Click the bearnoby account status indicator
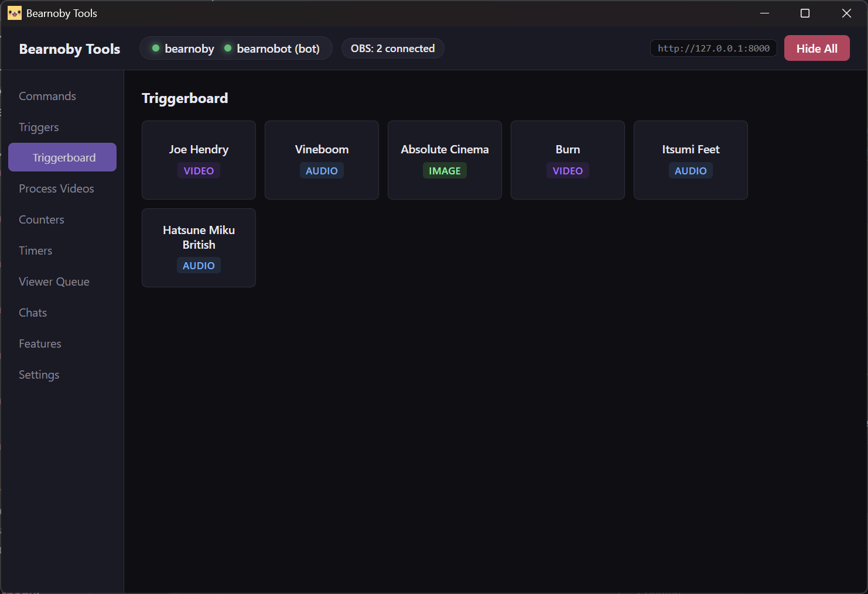The height and width of the screenshot is (594, 868). click(183, 49)
